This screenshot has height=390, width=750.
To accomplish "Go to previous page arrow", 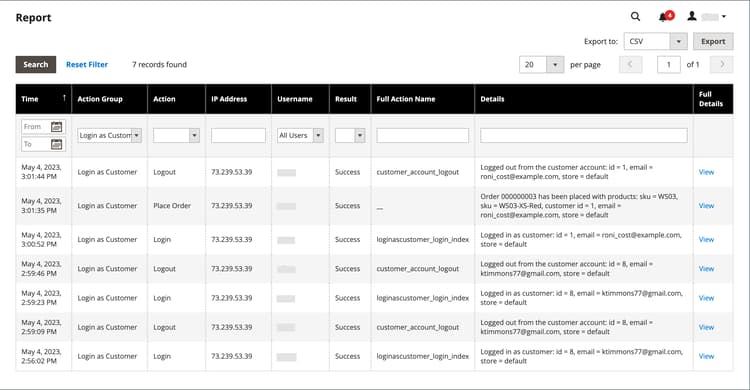I will click(x=630, y=65).
